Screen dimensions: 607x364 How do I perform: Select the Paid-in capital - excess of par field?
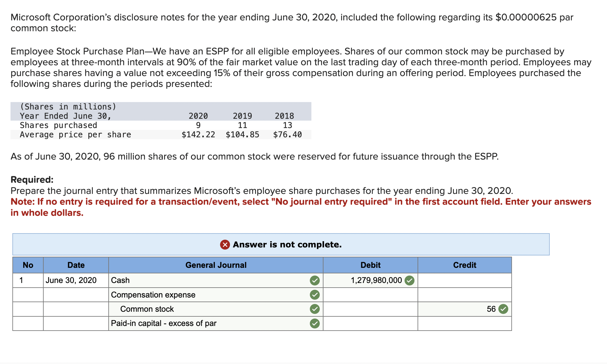pos(215,323)
